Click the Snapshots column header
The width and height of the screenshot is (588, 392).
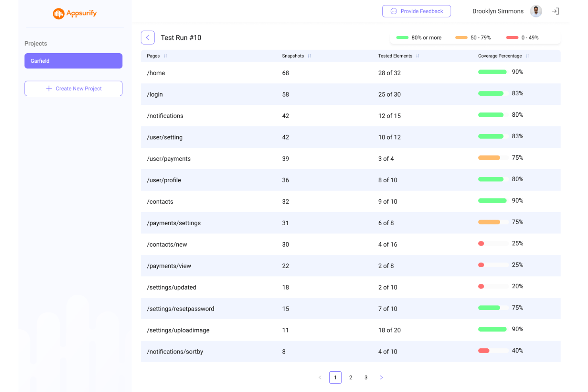293,56
